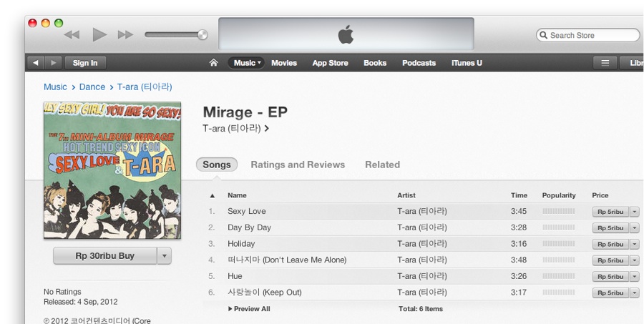Open the App Store section

[x=330, y=63]
